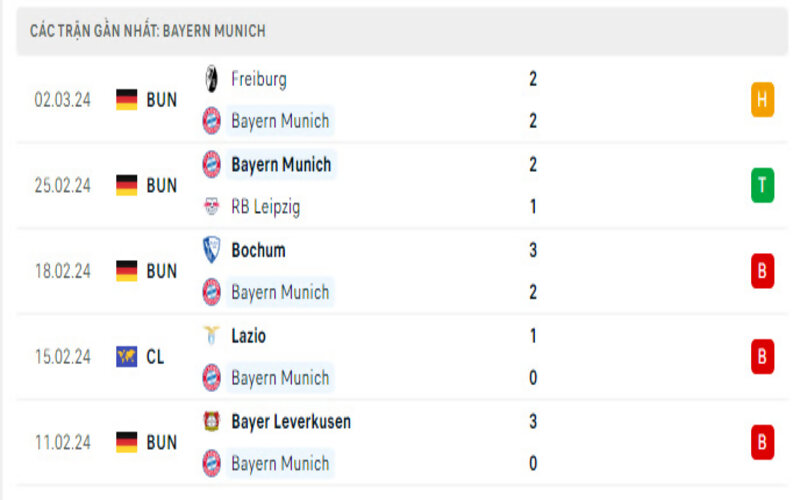This screenshot has width=800, height=500.
Task: Click red B badge for Bochum match
Action: pyautogui.click(x=762, y=271)
